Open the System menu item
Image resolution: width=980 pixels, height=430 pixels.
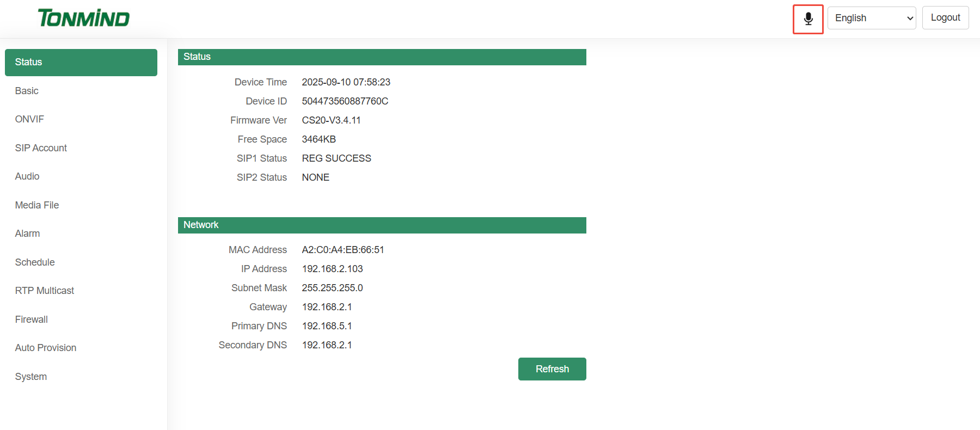pos(31,377)
